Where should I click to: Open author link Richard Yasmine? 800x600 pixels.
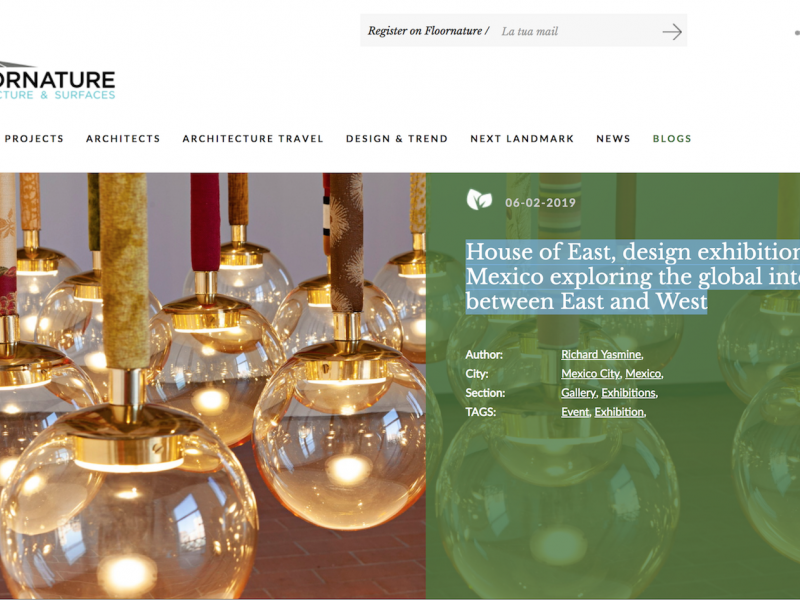click(601, 354)
